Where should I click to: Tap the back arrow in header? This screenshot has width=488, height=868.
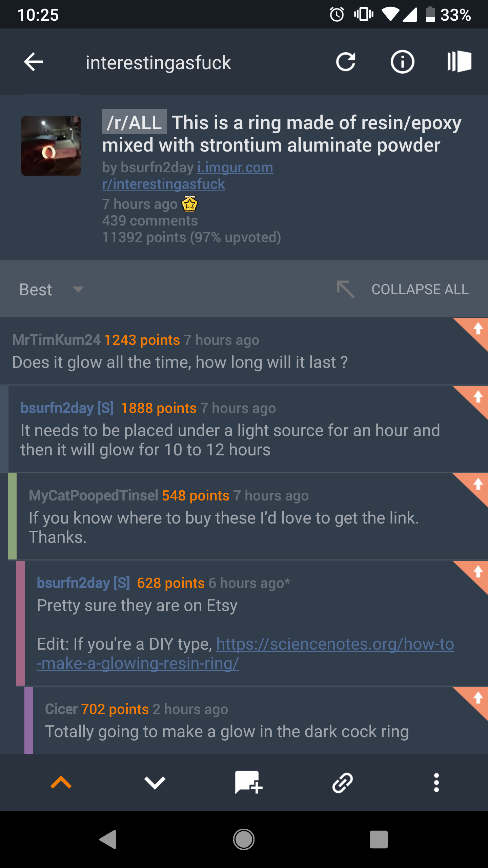click(33, 62)
